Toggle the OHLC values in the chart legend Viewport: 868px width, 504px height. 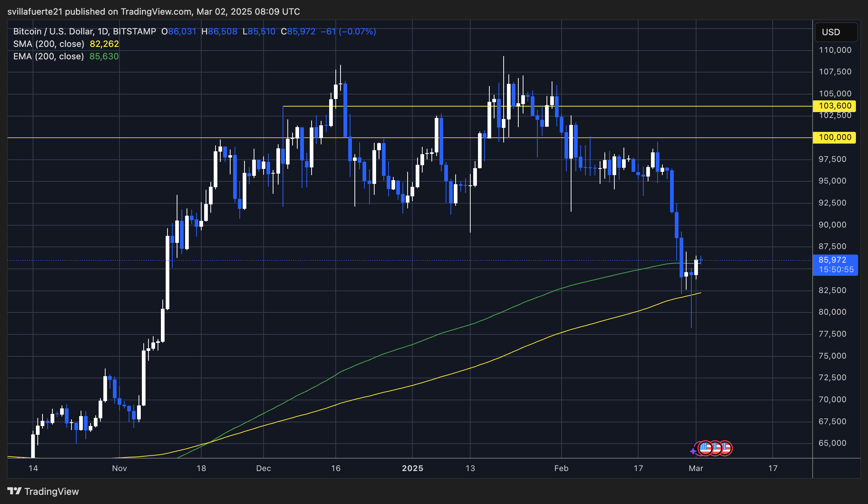tap(268, 31)
